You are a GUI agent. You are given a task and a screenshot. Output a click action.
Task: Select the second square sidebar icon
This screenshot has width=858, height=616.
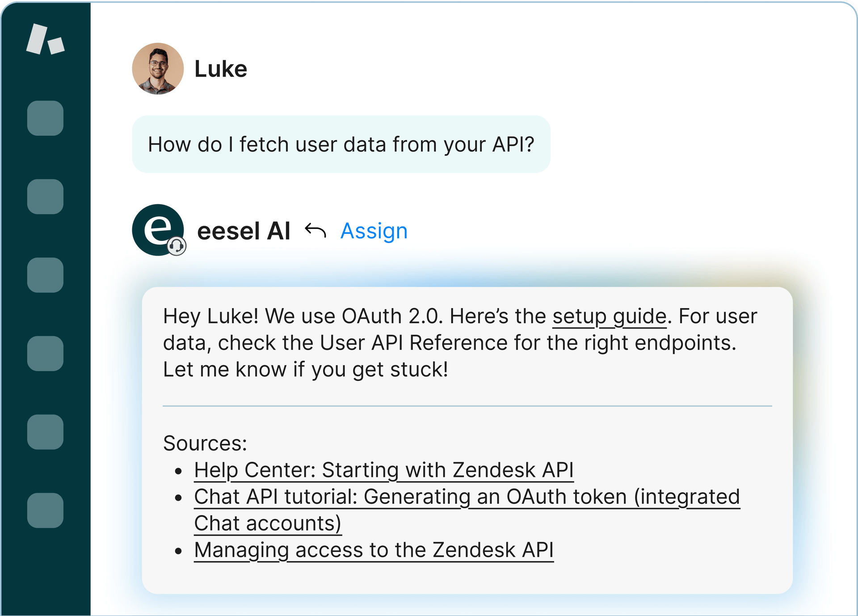tap(45, 197)
